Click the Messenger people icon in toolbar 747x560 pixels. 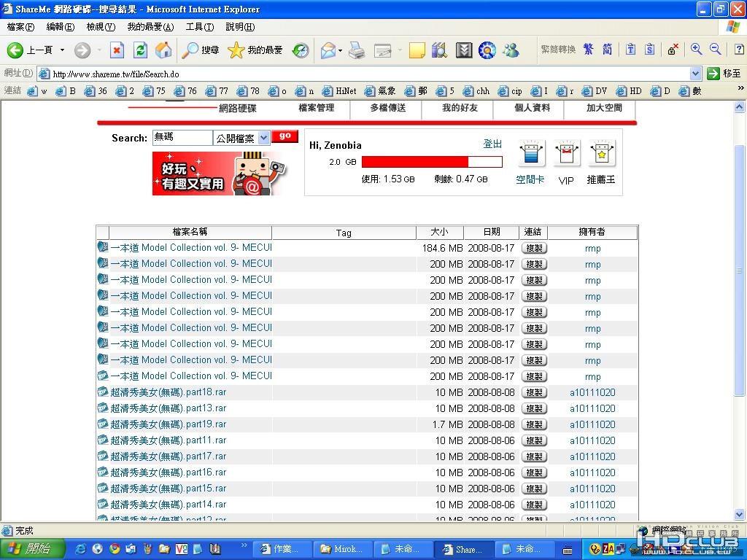(511, 50)
